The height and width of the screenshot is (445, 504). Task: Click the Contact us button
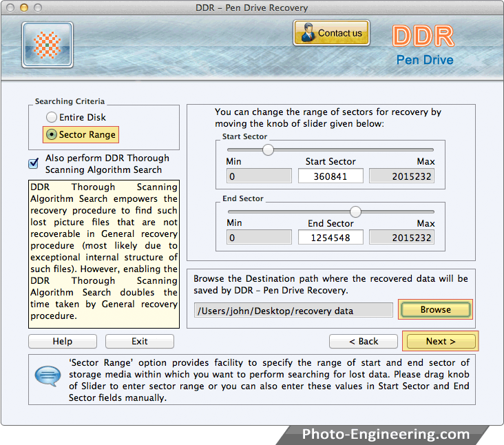pyautogui.click(x=331, y=33)
